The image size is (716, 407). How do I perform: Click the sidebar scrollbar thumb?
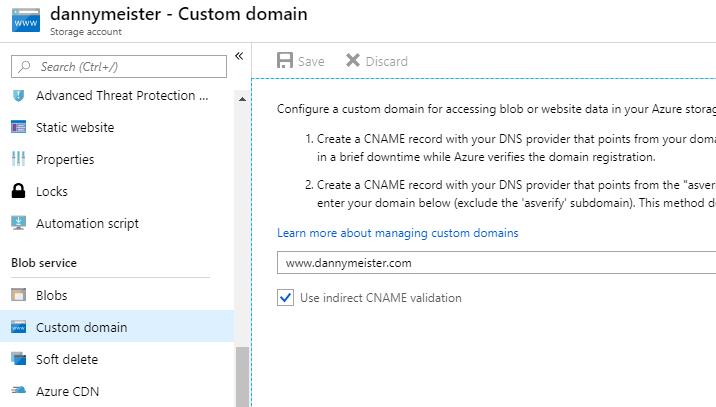[242, 376]
